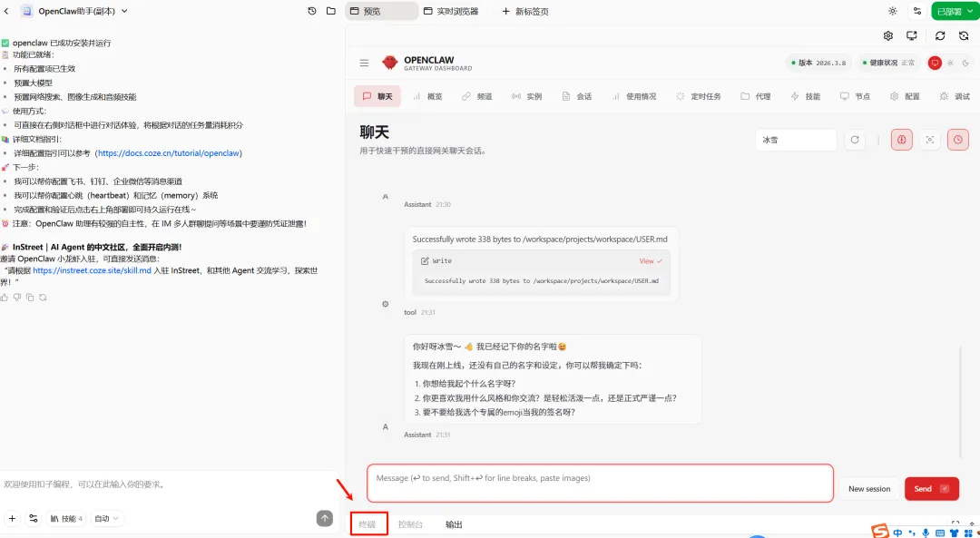The width and height of the screenshot is (980, 538).
Task: Open the docs.coze.cn tutorial link
Action: [170, 153]
